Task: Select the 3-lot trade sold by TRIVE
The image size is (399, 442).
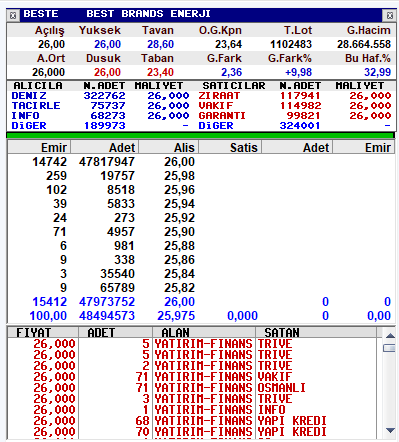Action: (192, 399)
